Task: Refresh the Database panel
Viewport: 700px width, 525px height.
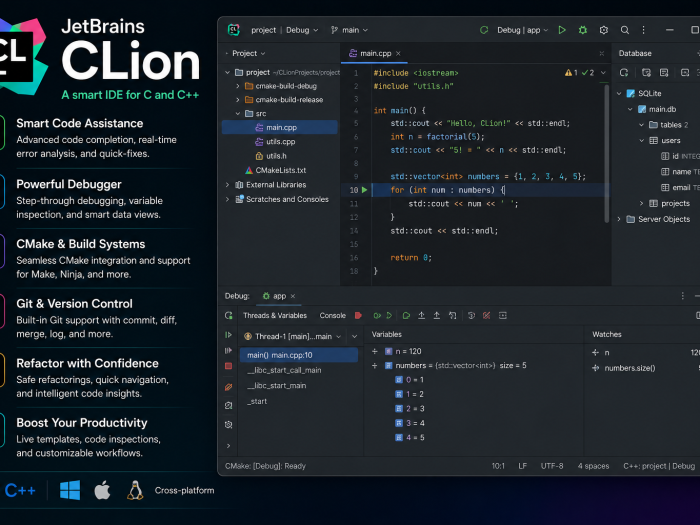Action: coord(624,72)
